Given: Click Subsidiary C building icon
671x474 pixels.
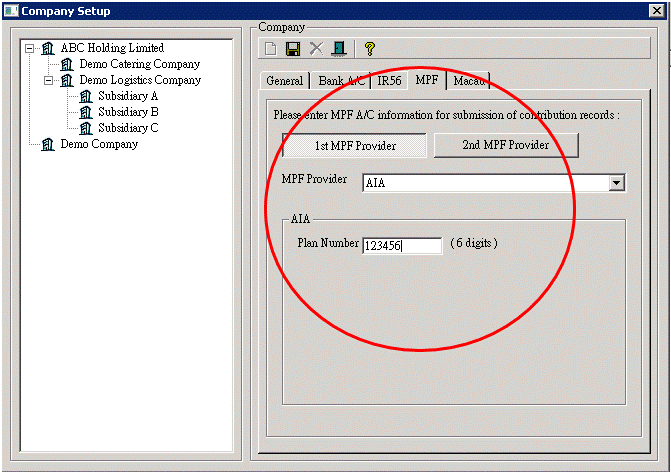Looking at the screenshot, I should pyautogui.click(x=86, y=128).
